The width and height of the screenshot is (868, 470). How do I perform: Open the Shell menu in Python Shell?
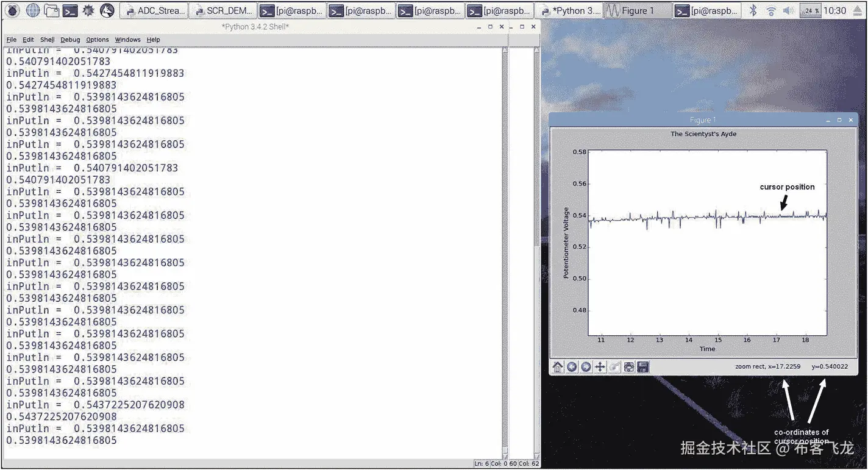pos(47,39)
